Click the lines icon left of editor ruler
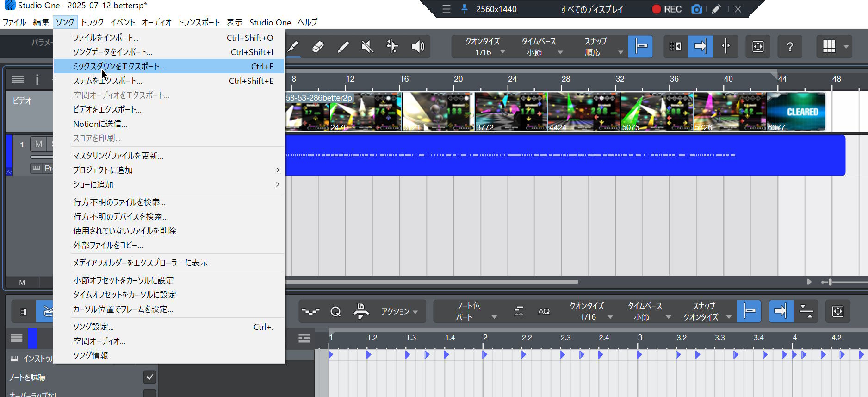Image resolution: width=868 pixels, height=397 pixels. pyautogui.click(x=304, y=338)
